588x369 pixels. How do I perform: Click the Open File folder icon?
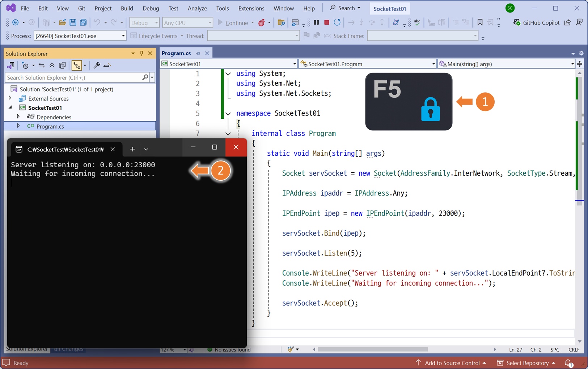point(63,22)
